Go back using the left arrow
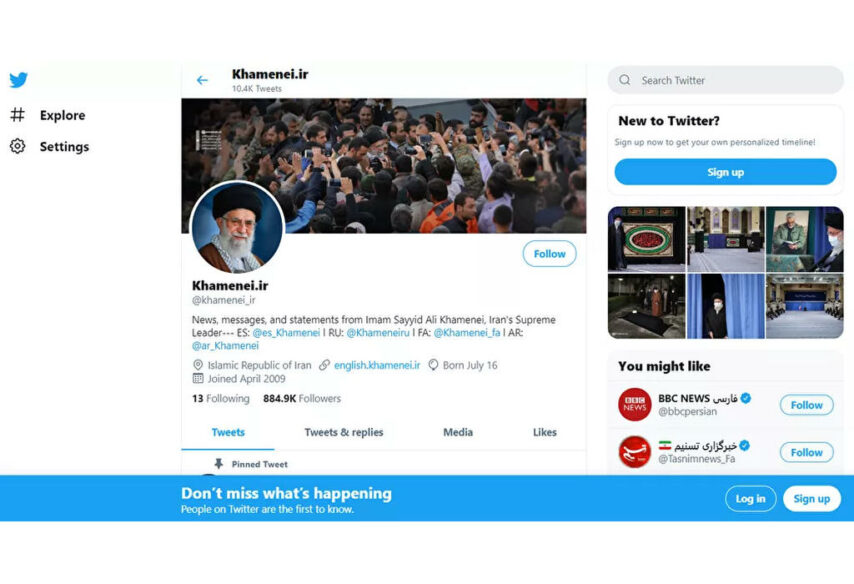The image size is (854, 584). tap(202, 80)
